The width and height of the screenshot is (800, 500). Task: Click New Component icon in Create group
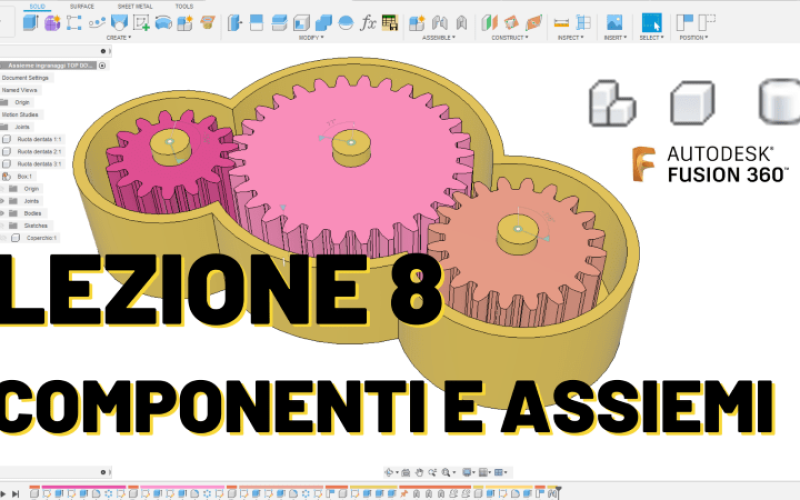pos(185,23)
